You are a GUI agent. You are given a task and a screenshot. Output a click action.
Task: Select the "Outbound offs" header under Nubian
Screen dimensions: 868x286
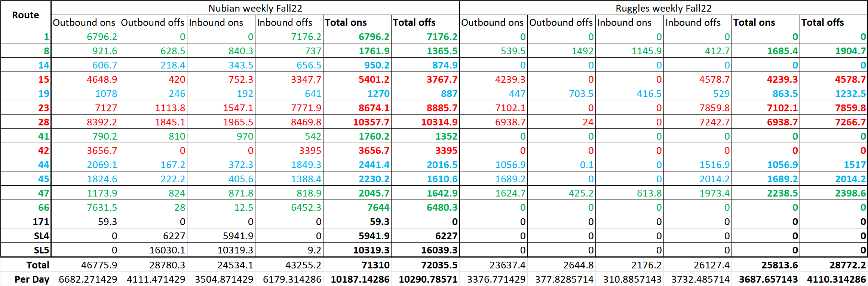[x=153, y=22]
